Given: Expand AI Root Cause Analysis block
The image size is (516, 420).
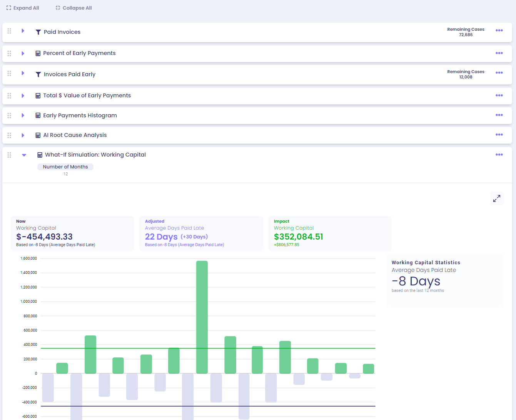Looking at the screenshot, I should 23,135.
